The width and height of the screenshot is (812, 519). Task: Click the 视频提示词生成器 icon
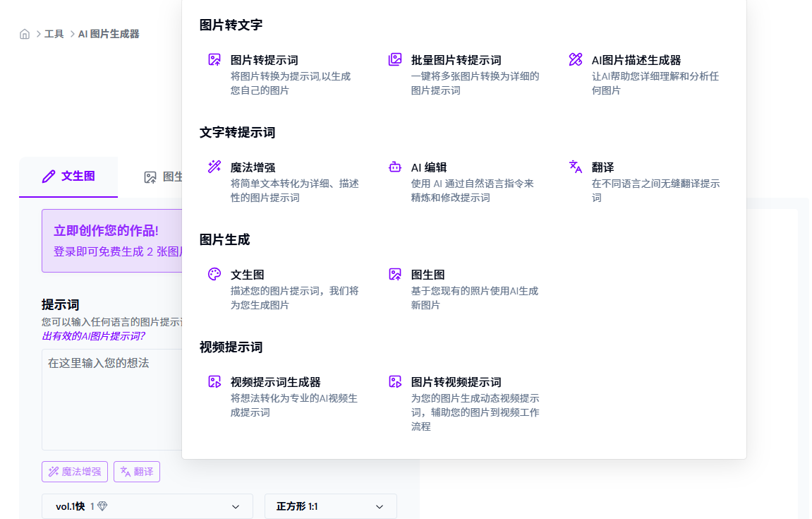pyautogui.click(x=214, y=382)
